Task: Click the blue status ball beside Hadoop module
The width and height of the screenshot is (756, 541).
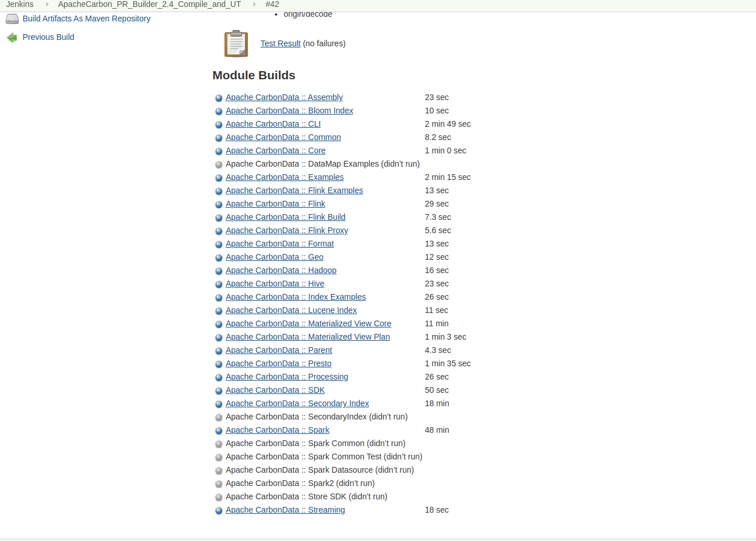Action: [x=219, y=271]
